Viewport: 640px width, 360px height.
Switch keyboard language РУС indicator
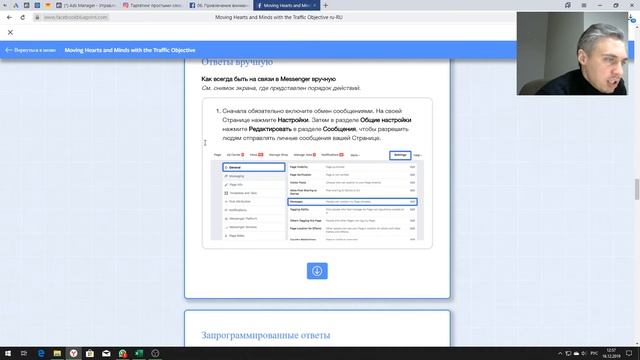coord(594,353)
